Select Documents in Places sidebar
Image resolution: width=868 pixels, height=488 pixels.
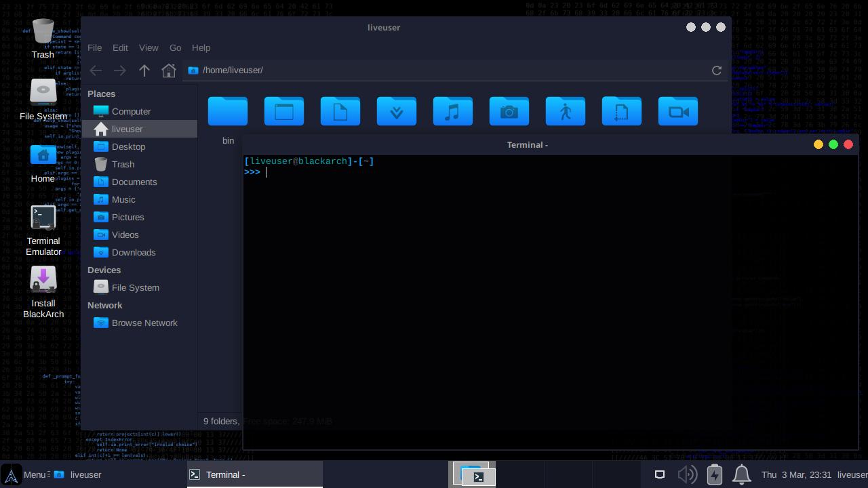point(140,182)
